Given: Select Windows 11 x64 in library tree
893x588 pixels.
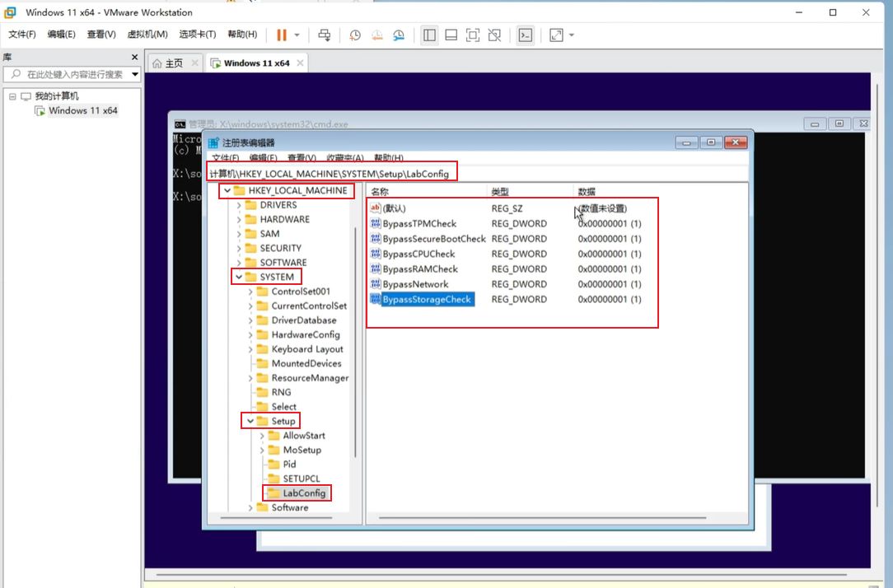Looking at the screenshot, I should (82, 110).
